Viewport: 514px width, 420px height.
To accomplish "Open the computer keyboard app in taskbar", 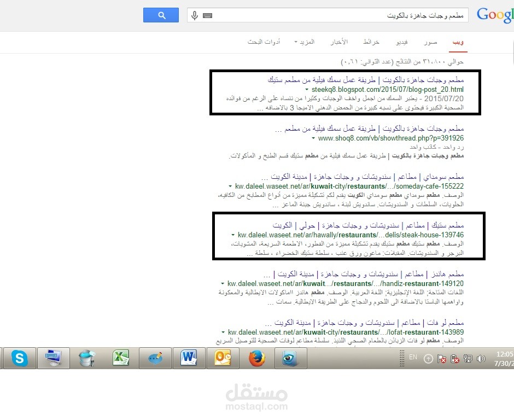I will coord(53,358).
